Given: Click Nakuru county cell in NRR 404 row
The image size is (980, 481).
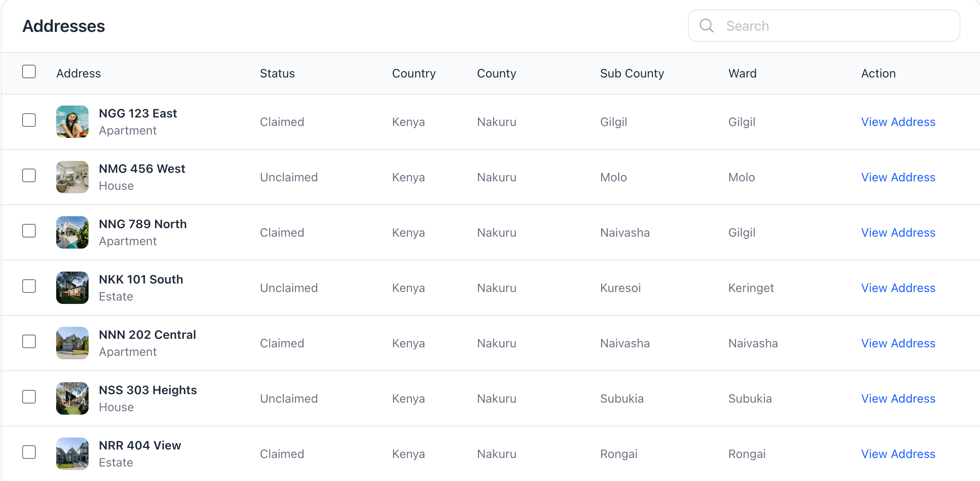Looking at the screenshot, I should click(x=497, y=454).
